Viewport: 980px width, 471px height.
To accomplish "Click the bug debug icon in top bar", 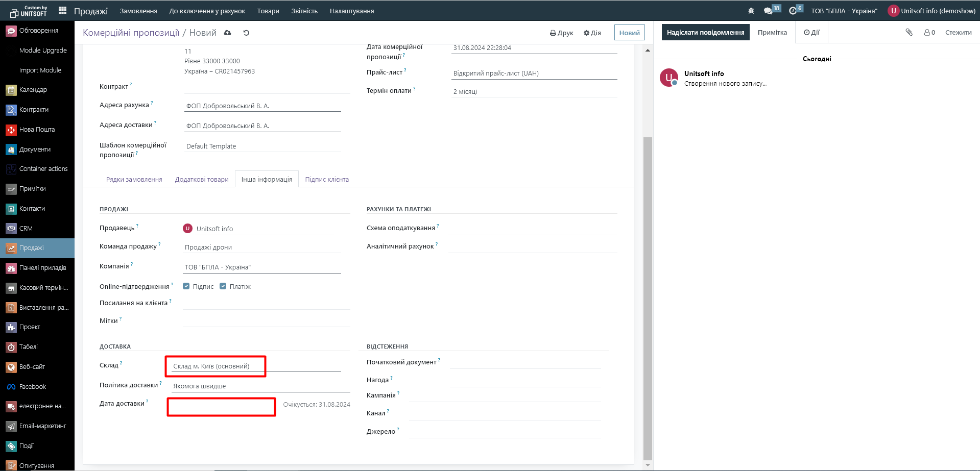I will tap(751, 11).
